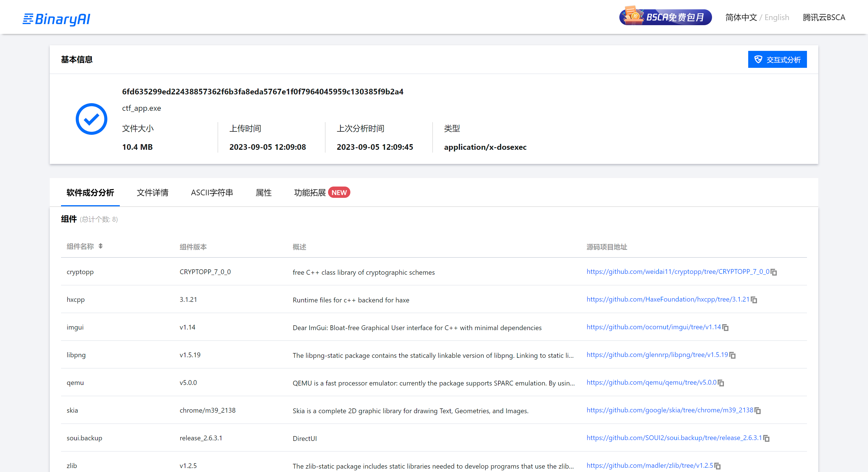Copy the qemu repository link icon
This screenshot has width=868, height=472.
click(721, 383)
